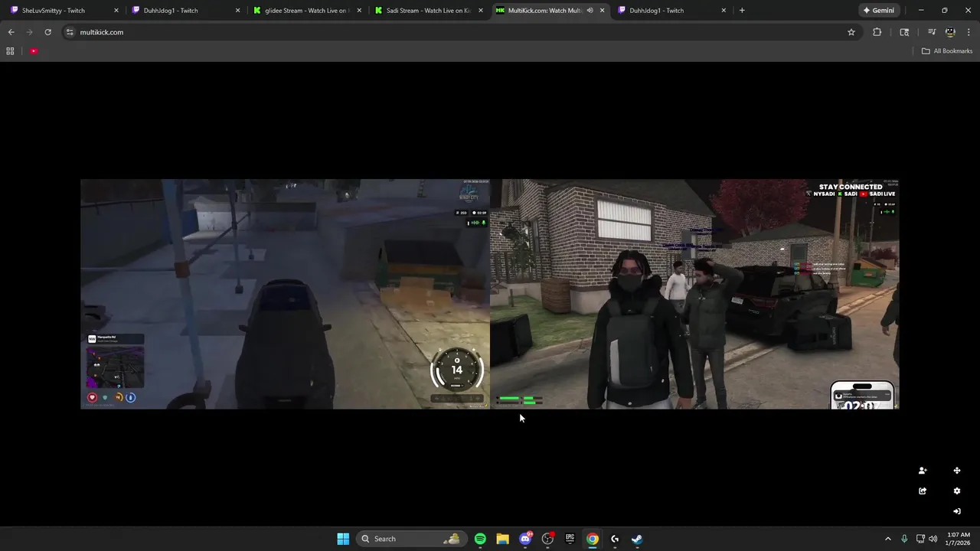Image resolution: width=980 pixels, height=551 pixels.
Task: Open OBS Studio from the taskbar
Action: coord(547,539)
